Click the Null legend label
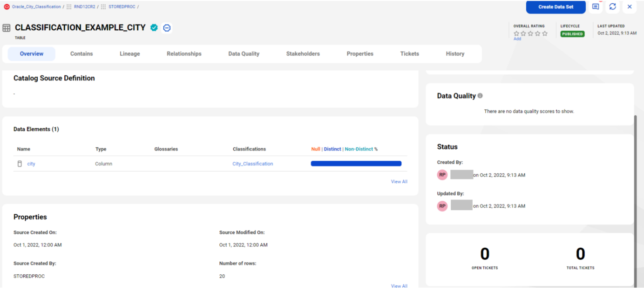644x291 pixels. [x=316, y=149]
